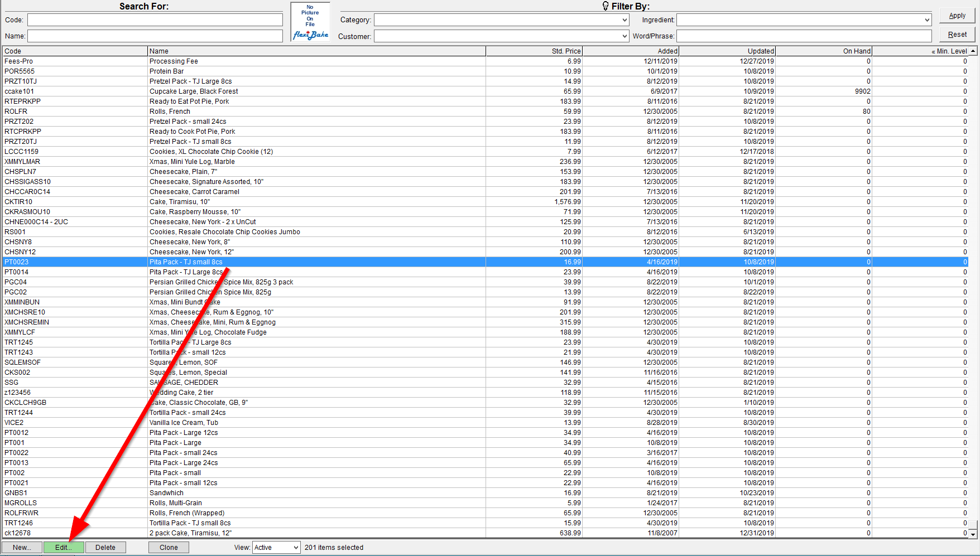980x556 pixels.
Task: Click the scrollbar down arrow
Action: [973, 534]
